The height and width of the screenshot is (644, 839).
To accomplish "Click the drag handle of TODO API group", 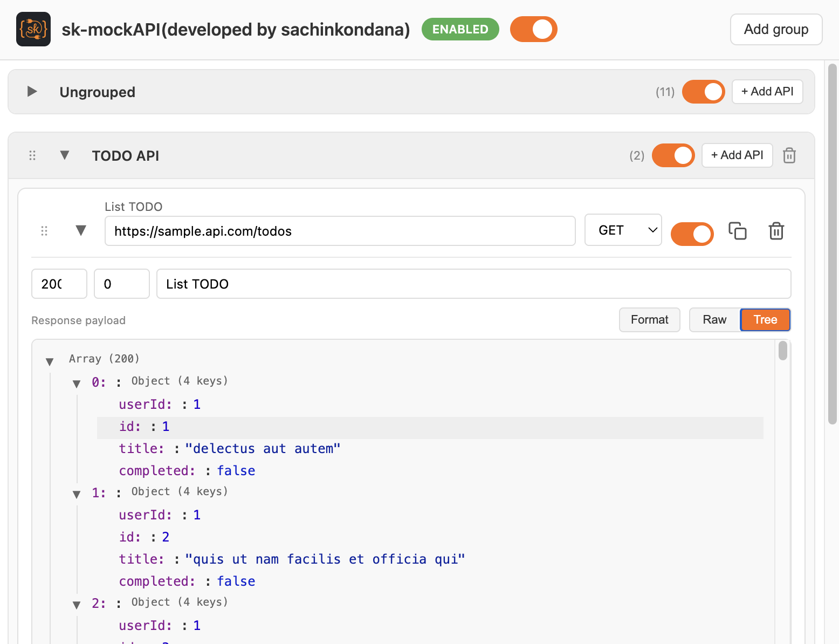I will coord(32,155).
